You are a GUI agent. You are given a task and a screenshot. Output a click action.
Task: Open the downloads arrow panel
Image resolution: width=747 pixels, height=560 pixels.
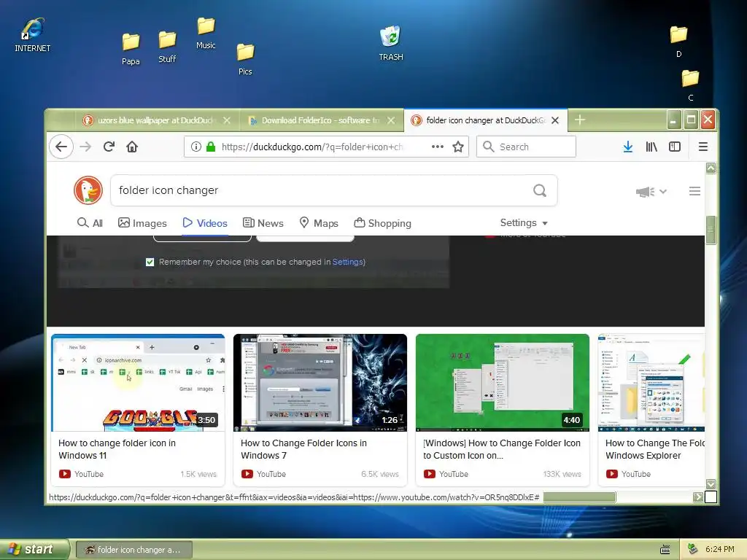pos(628,147)
